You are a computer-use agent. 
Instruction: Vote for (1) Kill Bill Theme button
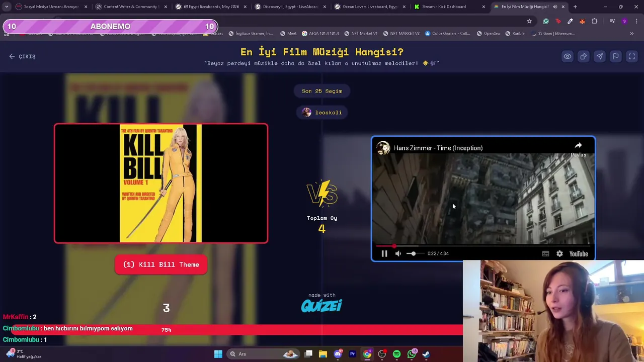point(161,264)
